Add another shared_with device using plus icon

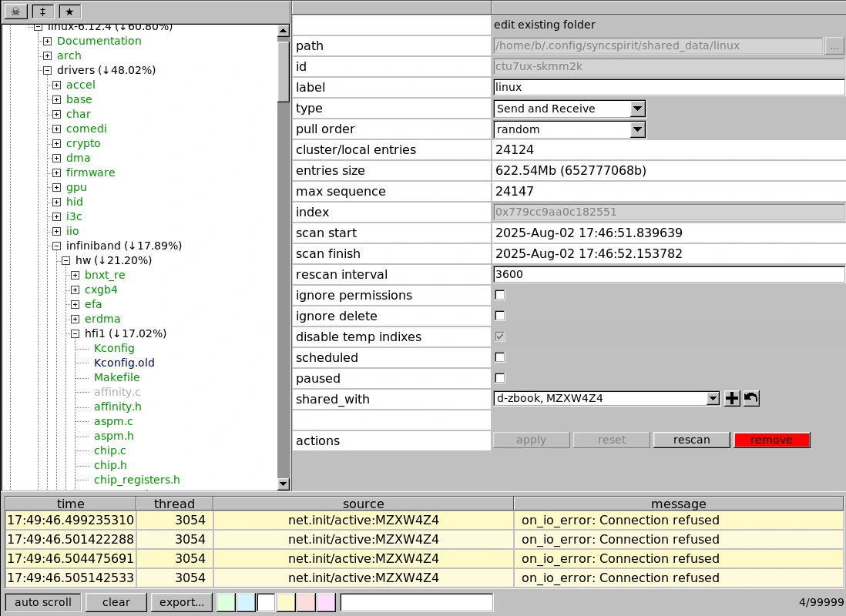[x=732, y=398]
